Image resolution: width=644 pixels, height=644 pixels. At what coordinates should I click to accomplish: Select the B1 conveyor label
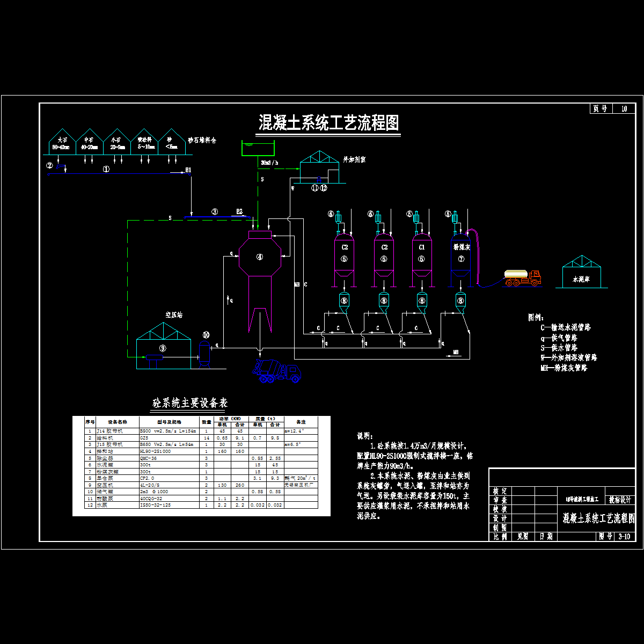(x=188, y=170)
